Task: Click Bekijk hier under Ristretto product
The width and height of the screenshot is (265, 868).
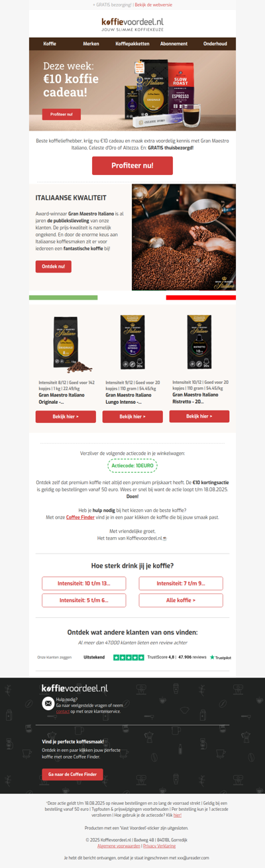Action: tap(199, 416)
